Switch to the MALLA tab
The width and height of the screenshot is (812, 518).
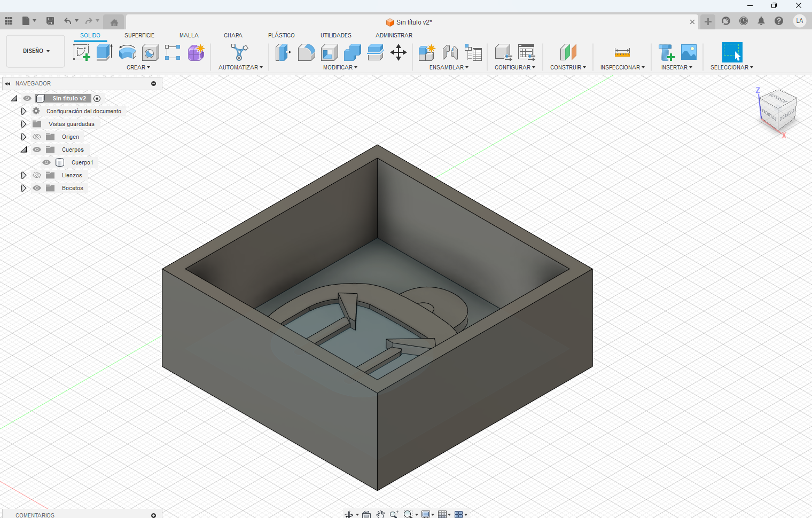(189, 35)
